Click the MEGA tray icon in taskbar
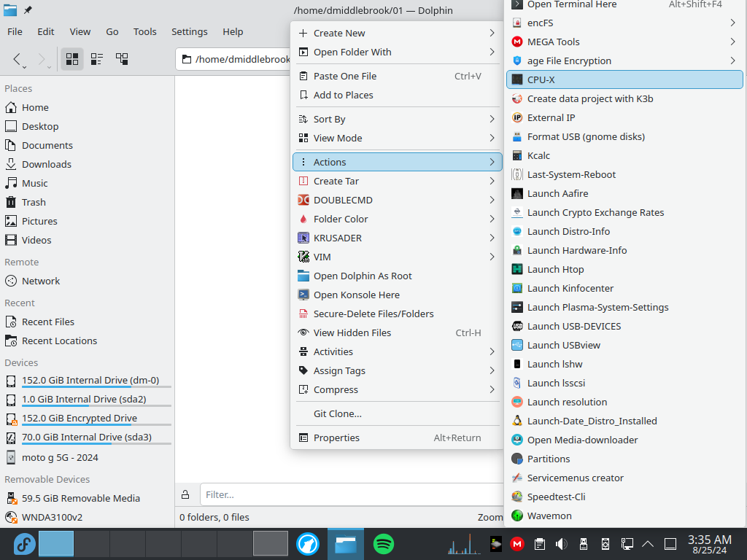 [x=517, y=544]
